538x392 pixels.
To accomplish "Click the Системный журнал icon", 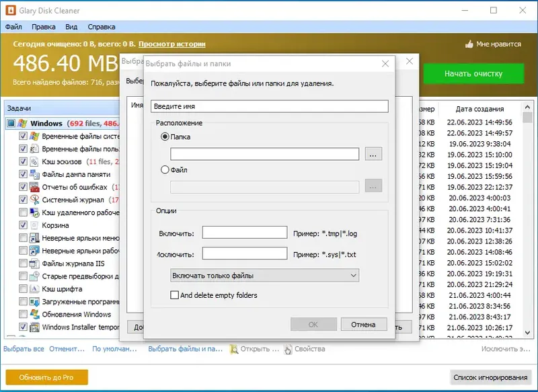I will 34,200.
